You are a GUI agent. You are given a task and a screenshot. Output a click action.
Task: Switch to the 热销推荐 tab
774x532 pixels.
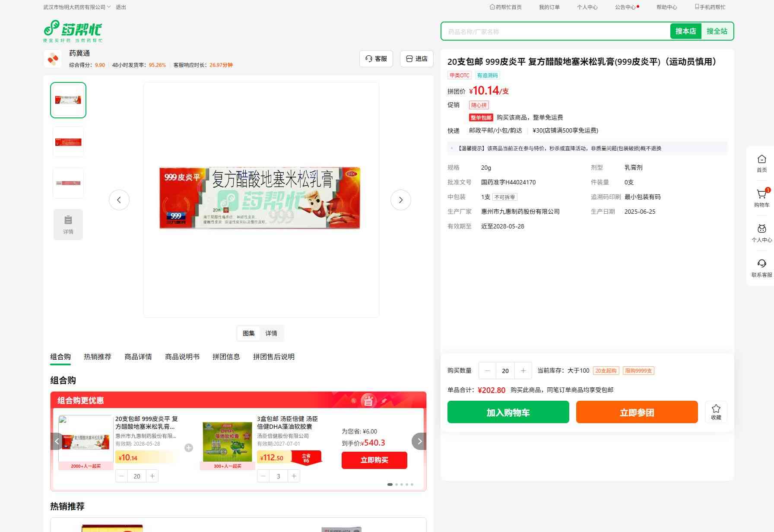click(x=97, y=357)
